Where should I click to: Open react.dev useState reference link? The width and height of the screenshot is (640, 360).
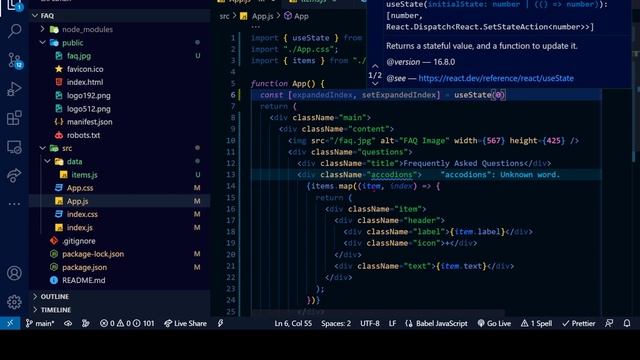pyautogui.click(x=496, y=78)
